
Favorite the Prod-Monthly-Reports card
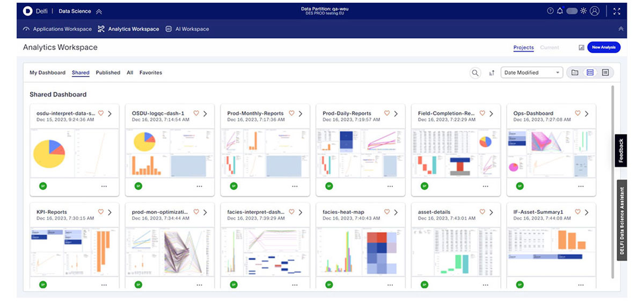tap(291, 113)
